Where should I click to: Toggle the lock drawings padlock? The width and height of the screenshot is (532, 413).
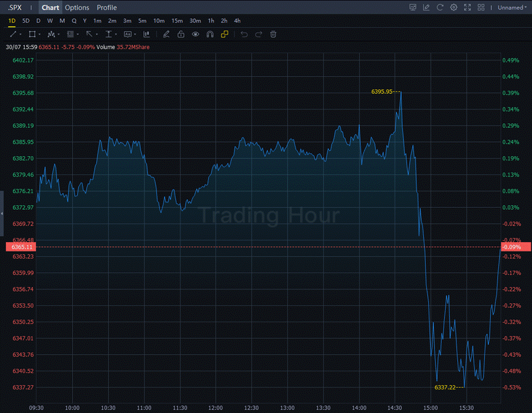coord(181,34)
